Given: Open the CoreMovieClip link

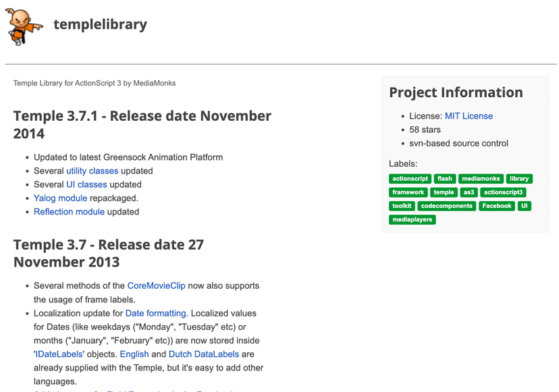Looking at the screenshot, I should [x=156, y=285].
